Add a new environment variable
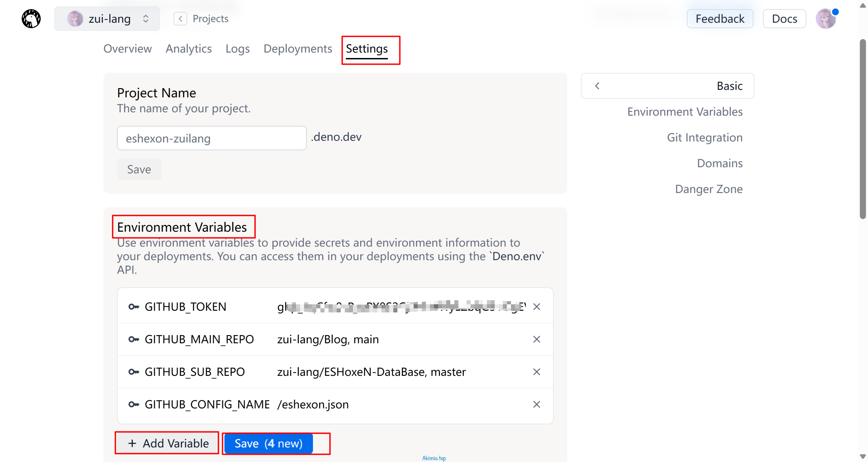Screen dimensions: 868x462 [167, 443]
